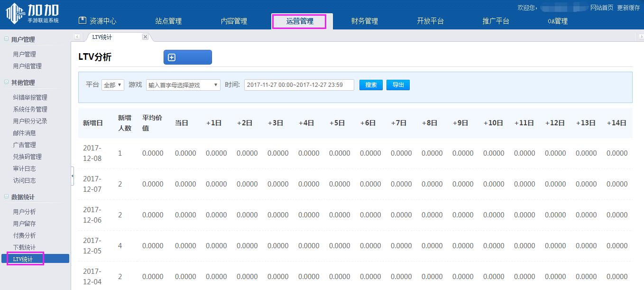
Task: Open 更新缓存 link in header
Action: point(628,8)
